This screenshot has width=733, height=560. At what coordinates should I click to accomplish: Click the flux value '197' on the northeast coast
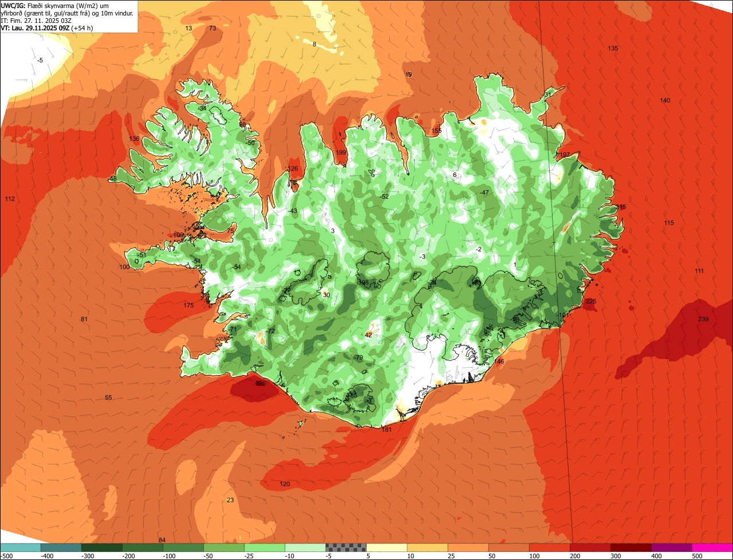point(565,155)
